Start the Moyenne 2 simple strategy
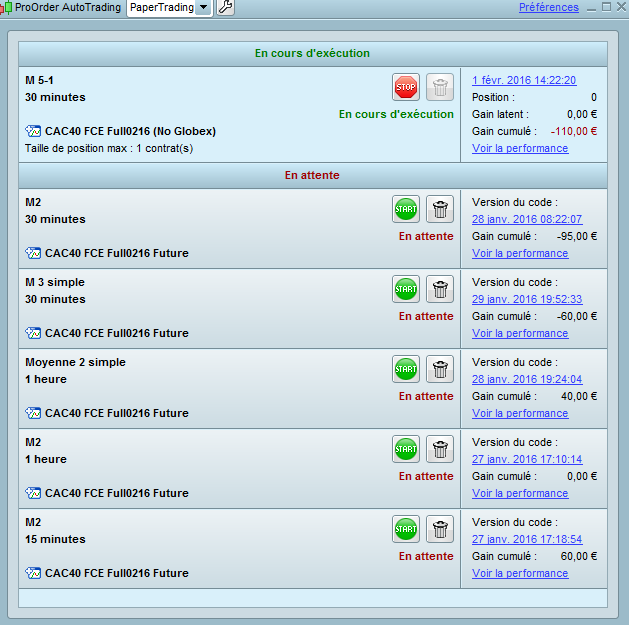 [x=406, y=369]
